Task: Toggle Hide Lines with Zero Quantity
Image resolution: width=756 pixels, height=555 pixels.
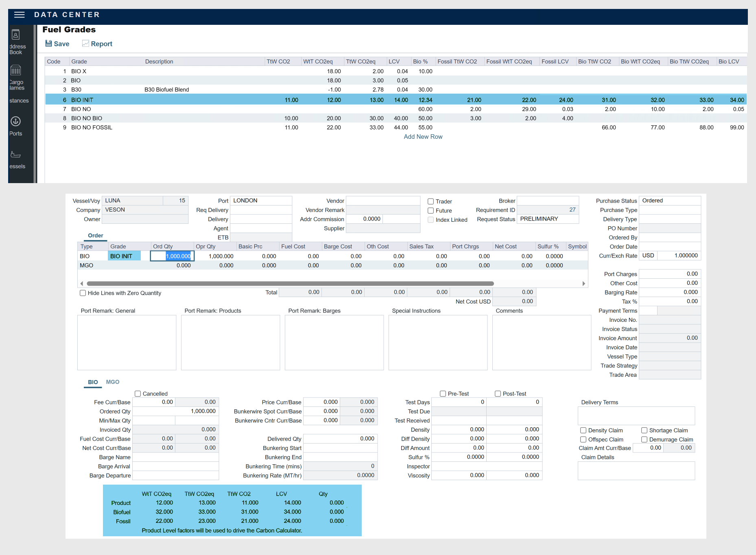Action: 83,293
